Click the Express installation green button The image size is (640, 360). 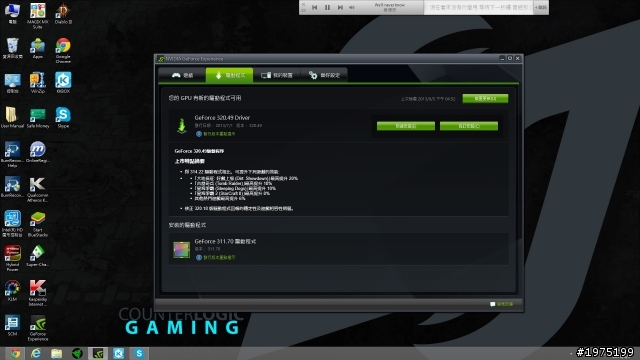pos(406,126)
